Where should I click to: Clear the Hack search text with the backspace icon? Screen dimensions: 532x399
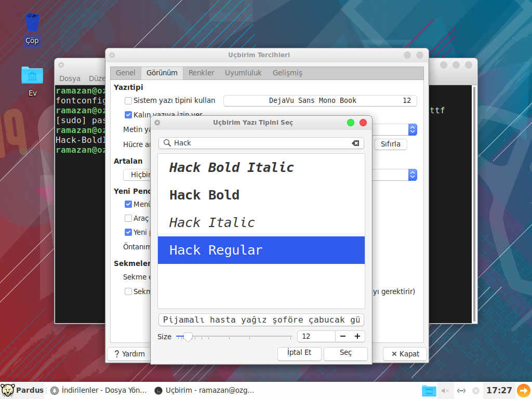[x=355, y=143]
